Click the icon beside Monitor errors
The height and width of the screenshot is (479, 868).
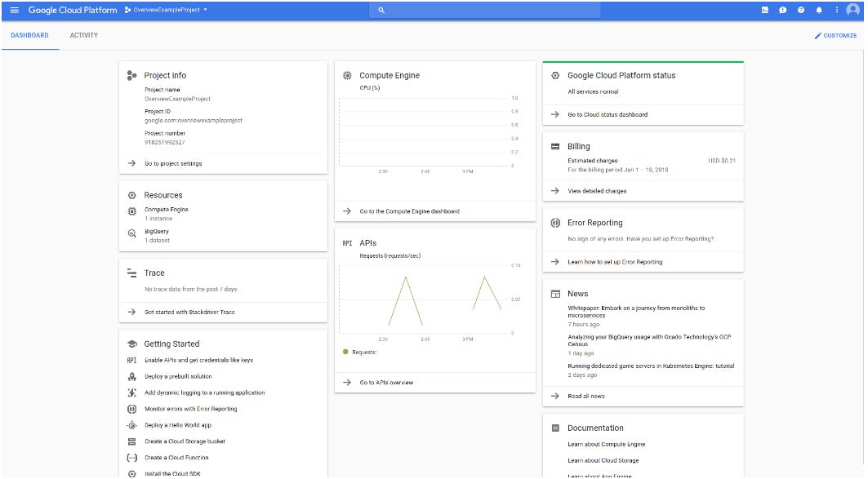coord(131,410)
